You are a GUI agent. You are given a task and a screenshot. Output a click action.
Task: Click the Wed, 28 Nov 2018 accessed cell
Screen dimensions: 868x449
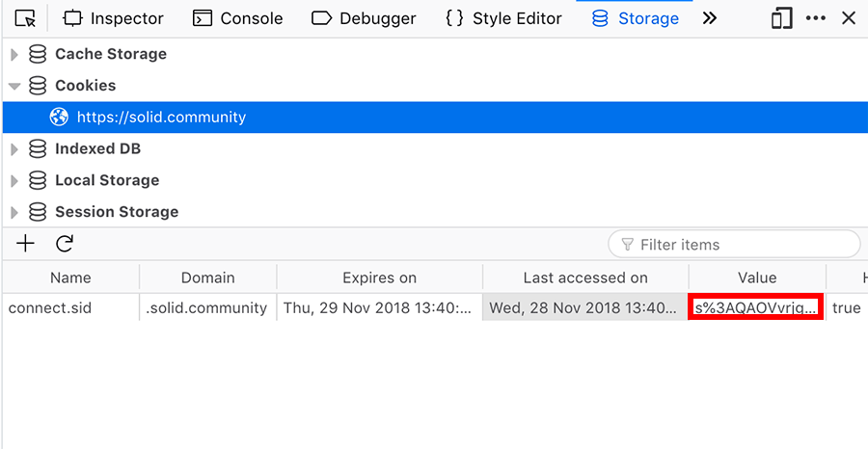[x=585, y=307]
